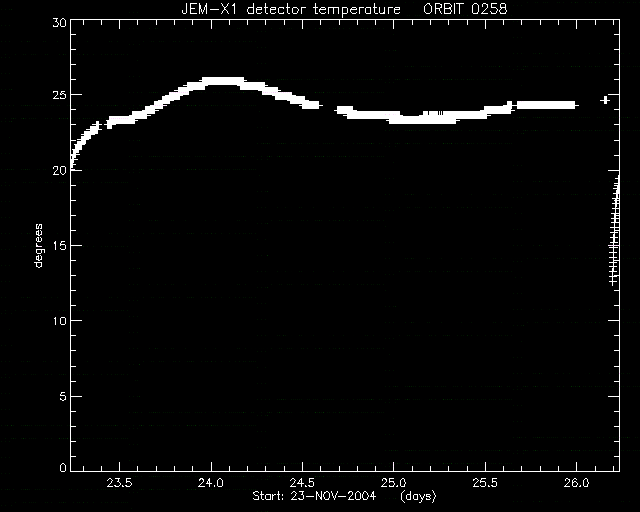
Task: Click the 24.5 x-axis tick label
Action: click(302, 483)
